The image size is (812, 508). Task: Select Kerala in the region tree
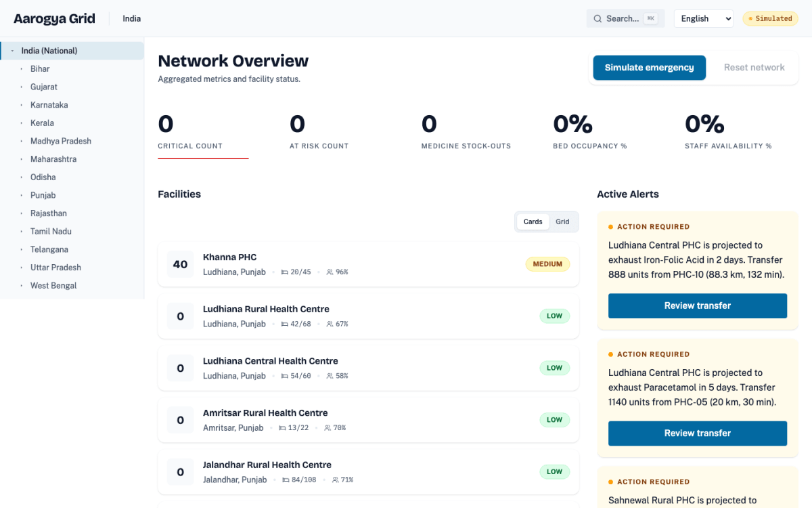click(72, 123)
